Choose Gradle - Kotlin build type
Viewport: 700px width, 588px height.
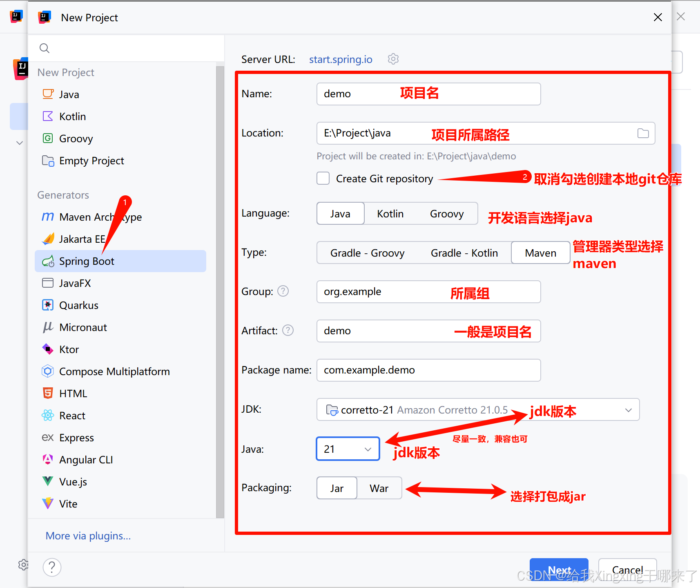tap(464, 253)
